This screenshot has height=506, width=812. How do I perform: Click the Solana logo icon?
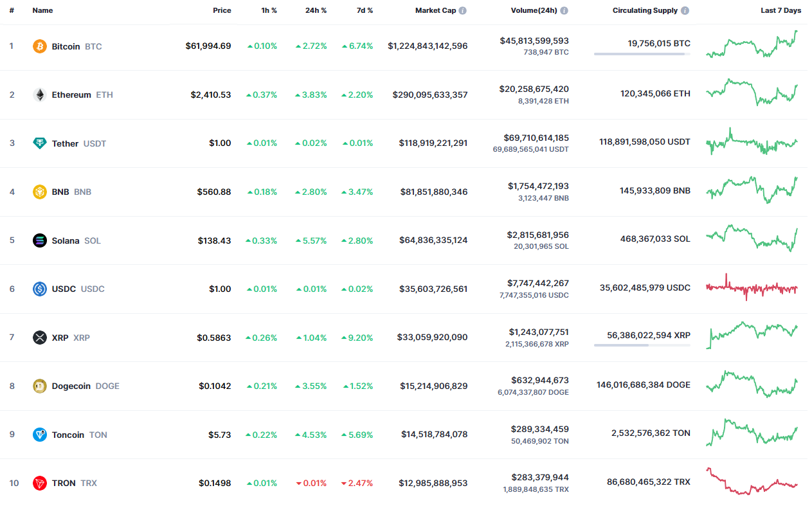pyautogui.click(x=40, y=240)
